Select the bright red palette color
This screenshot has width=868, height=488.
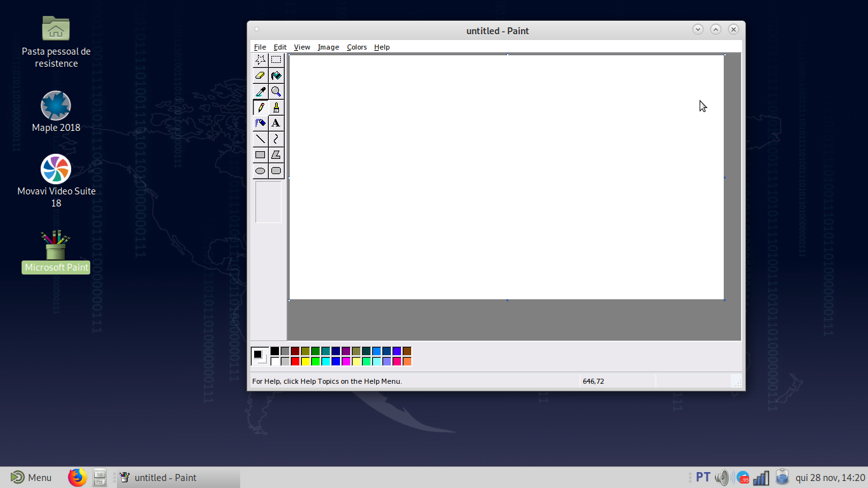(295, 362)
